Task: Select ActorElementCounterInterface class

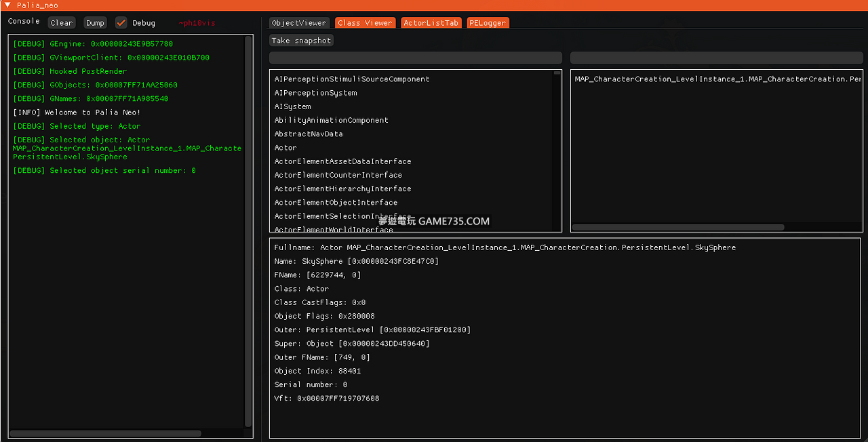Action: pyautogui.click(x=338, y=175)
